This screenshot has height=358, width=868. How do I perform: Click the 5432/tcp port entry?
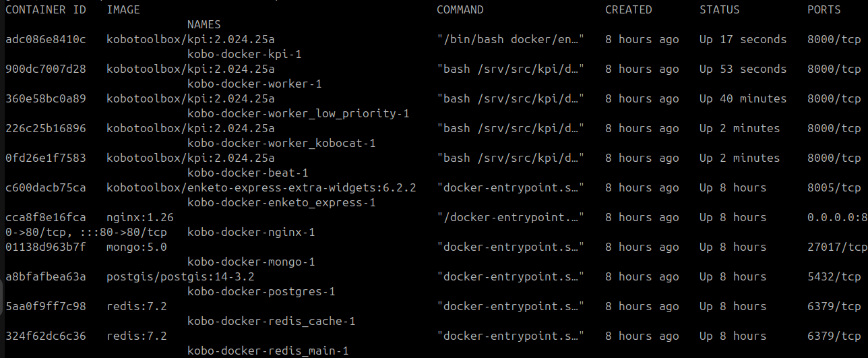834,276
